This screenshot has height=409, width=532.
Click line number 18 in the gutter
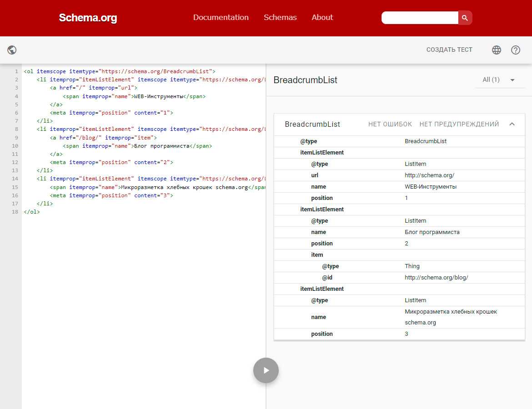tap(15, 212)
